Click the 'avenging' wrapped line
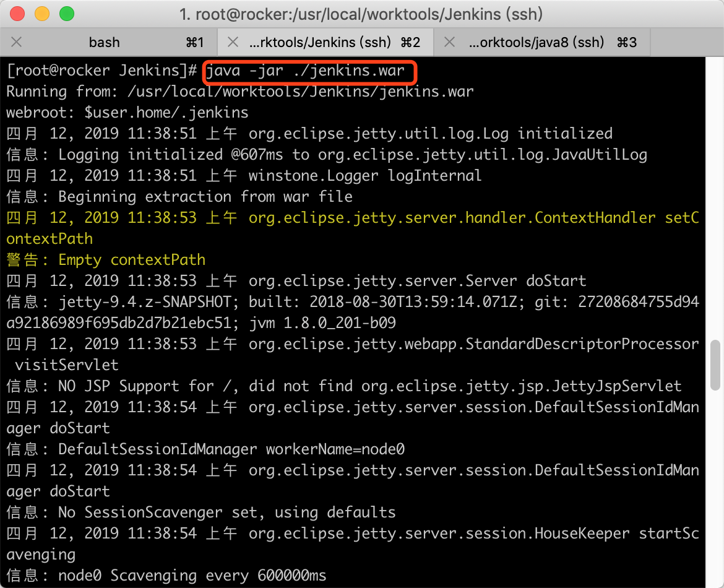Screen dimensions: 724x588 [x=41, y=555]
